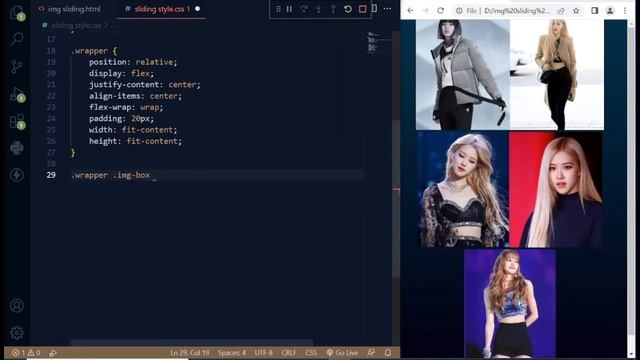The height and width of the screenshot is (360, 640).
Task: Go forward in the browser
Action: (x=425, y=11)
